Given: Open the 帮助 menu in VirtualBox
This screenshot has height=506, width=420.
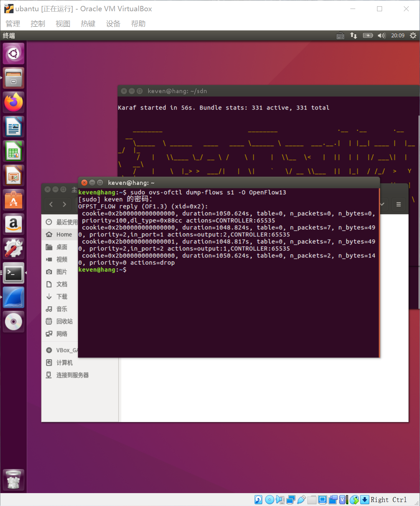Looking at the screenshot, I should click(138, 24).
